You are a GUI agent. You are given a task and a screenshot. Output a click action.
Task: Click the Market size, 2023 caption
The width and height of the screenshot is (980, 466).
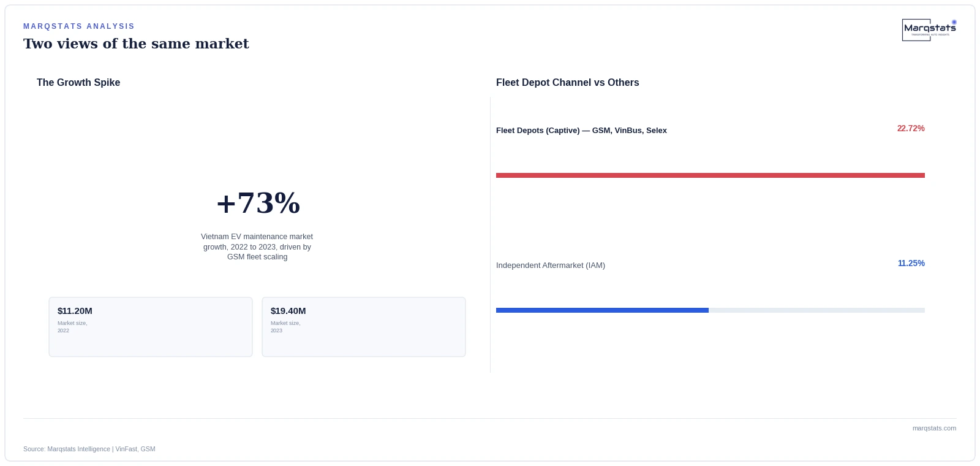pyautogui.click(x=285, y=327)
